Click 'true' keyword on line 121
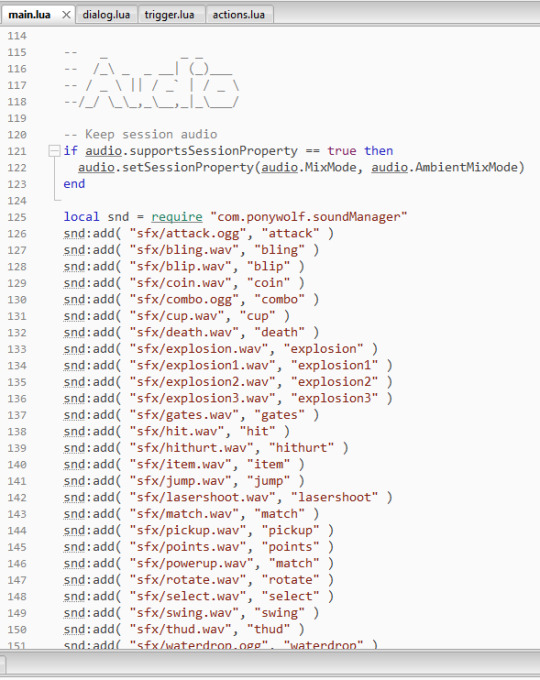 tap(342, 151)
